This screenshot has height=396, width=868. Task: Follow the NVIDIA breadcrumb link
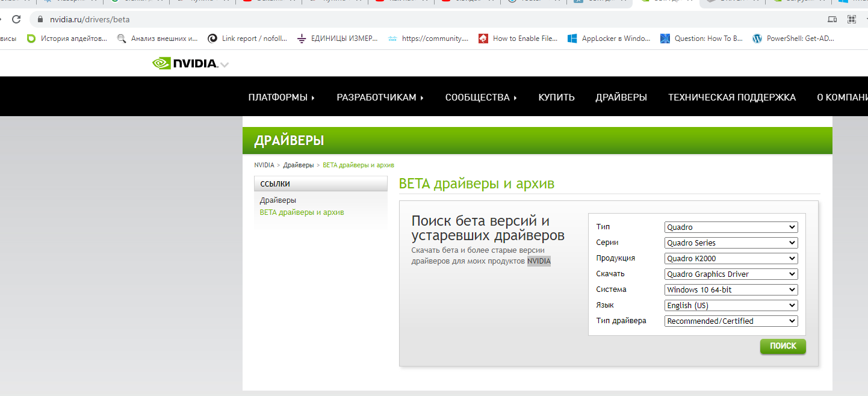[x=264, y=165]
